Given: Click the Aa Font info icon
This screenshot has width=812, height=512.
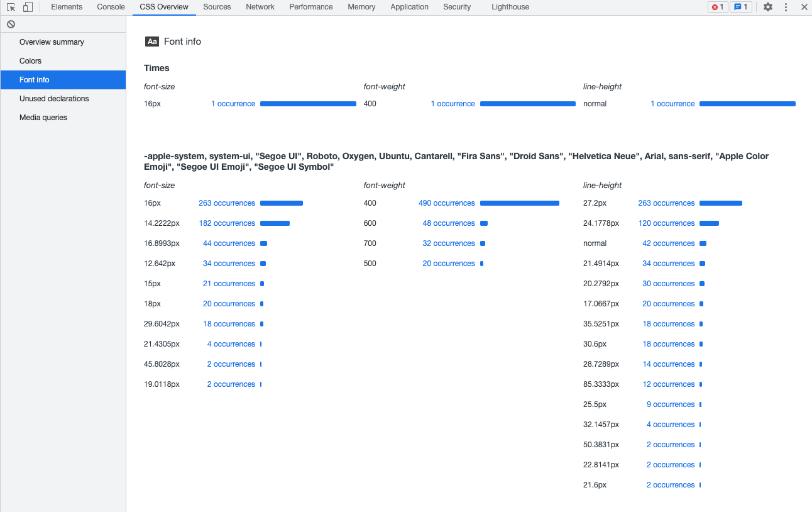Looking at the screenshot, I should point(152,42).
